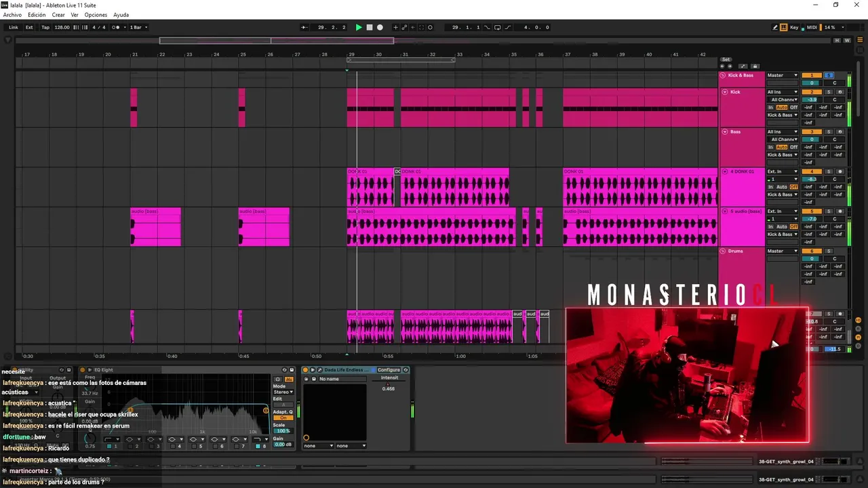Enable EQ Eight filter band 8
This screenshot has width=868, height=488.
click(x=258, y=446)
